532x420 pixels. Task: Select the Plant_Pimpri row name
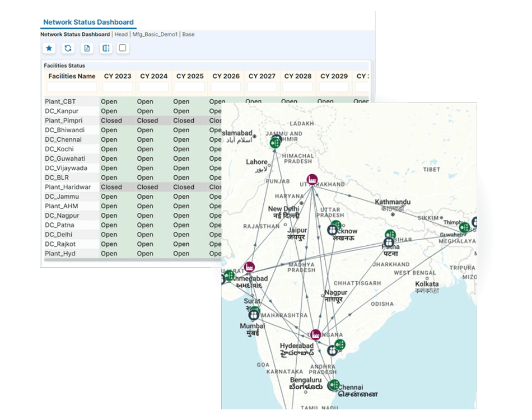pos(63,120)
